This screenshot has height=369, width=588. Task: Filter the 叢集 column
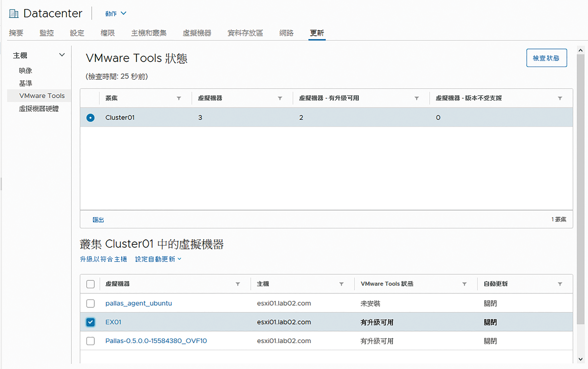pyautogui.click(x=179, y=98)
